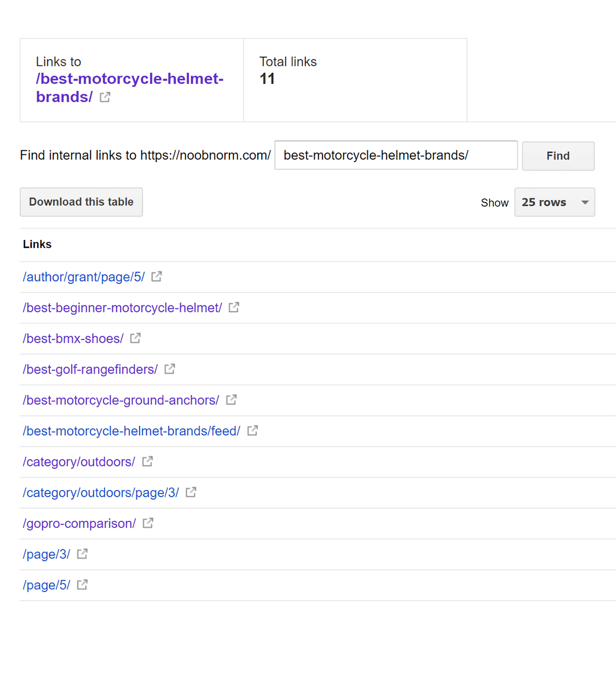This screenshot has width=616, height=684.
Task: Visit the /category/outdoors/page/3/ link
Action: click(x=101, y=493)
